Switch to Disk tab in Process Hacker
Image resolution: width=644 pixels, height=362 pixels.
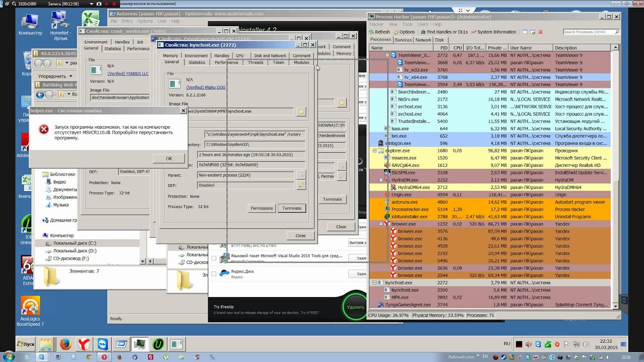coord(439,40)
